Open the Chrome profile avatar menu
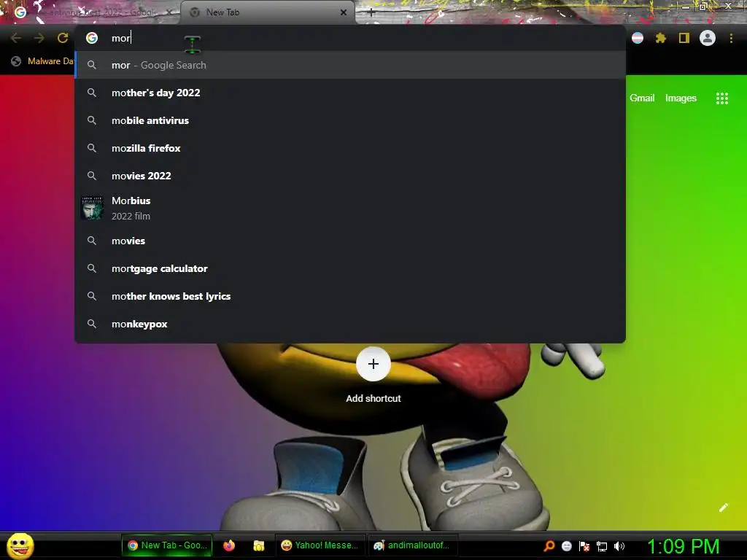Viewport: 747px width, 560px height. tap(708, 38)
